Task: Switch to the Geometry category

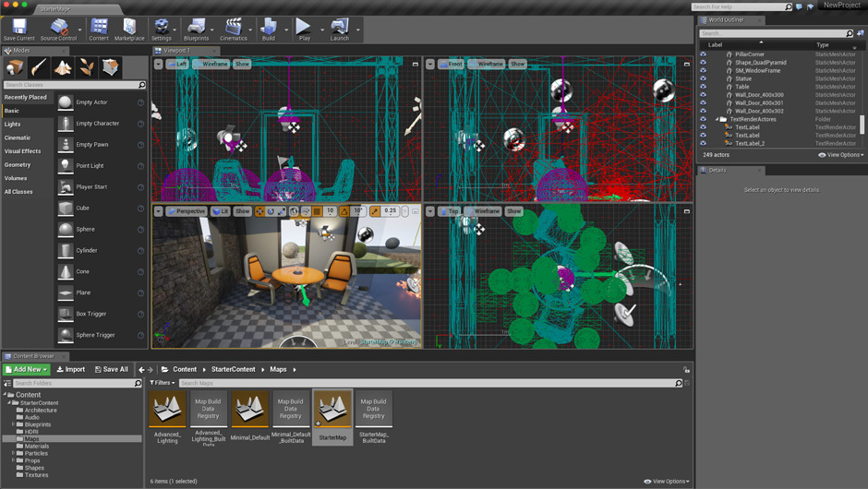Action: (x=18, y=164)
